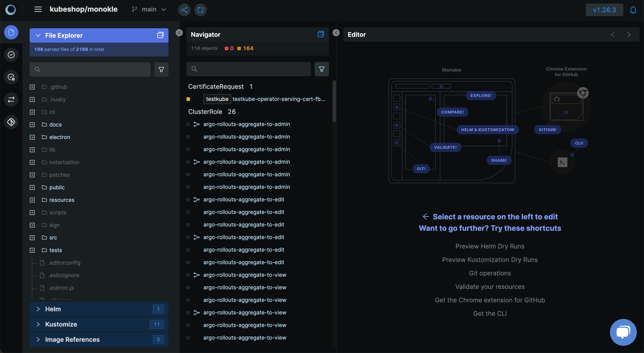Expand the resources folder

tap(32, 200)
